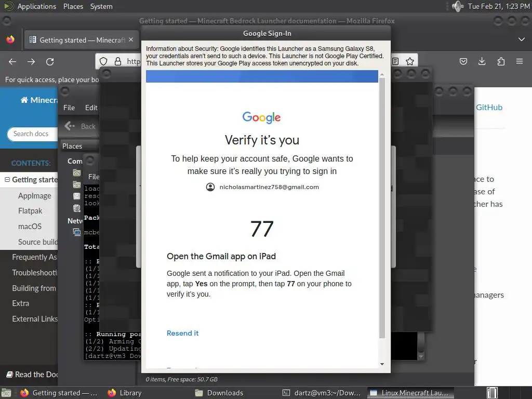Close the Getting started Firefox tab
Viewport: 532px width, 399px height.
pyautogui.click(x=131, y=39)
